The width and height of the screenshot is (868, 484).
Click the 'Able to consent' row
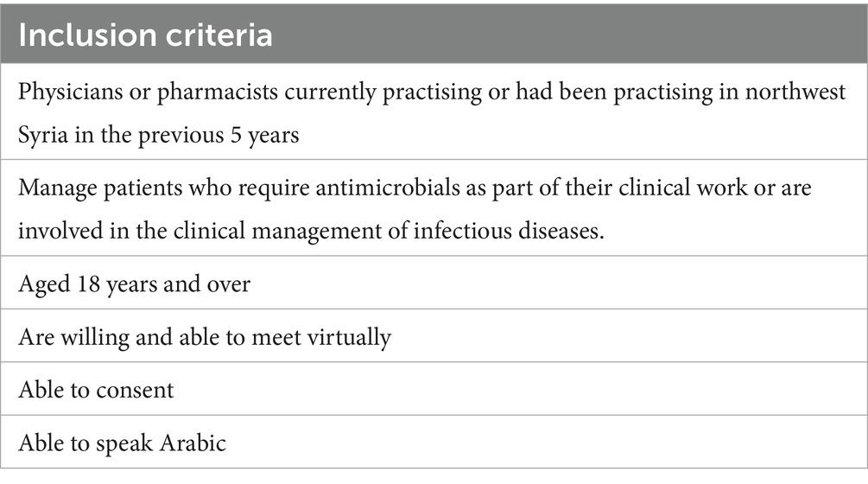pyautogui.click(x=434, y=389)
